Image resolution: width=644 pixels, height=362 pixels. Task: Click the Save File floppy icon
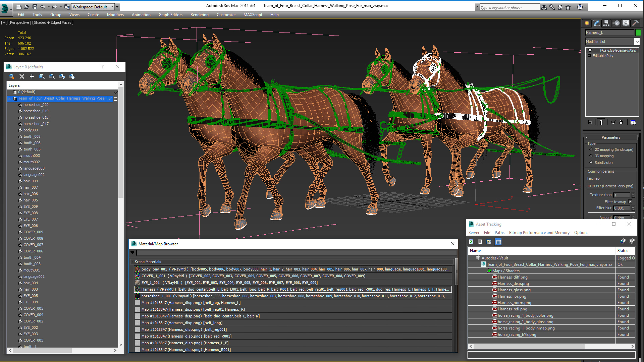[35, 7]
